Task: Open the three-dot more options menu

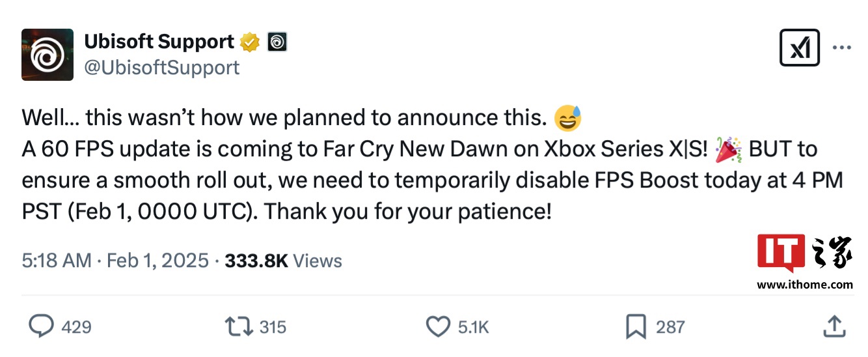Action: [842, 48]
